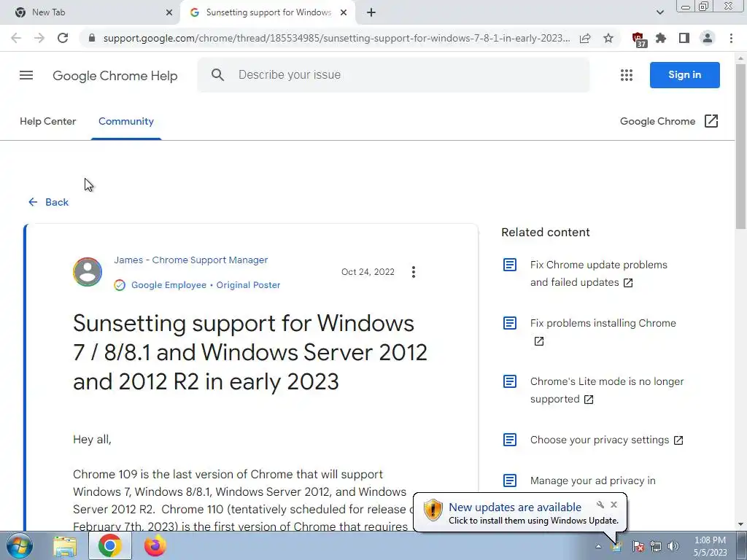Open the volume speaker tray icon
This screenshot has width=747, height=560.
[673, 546]
